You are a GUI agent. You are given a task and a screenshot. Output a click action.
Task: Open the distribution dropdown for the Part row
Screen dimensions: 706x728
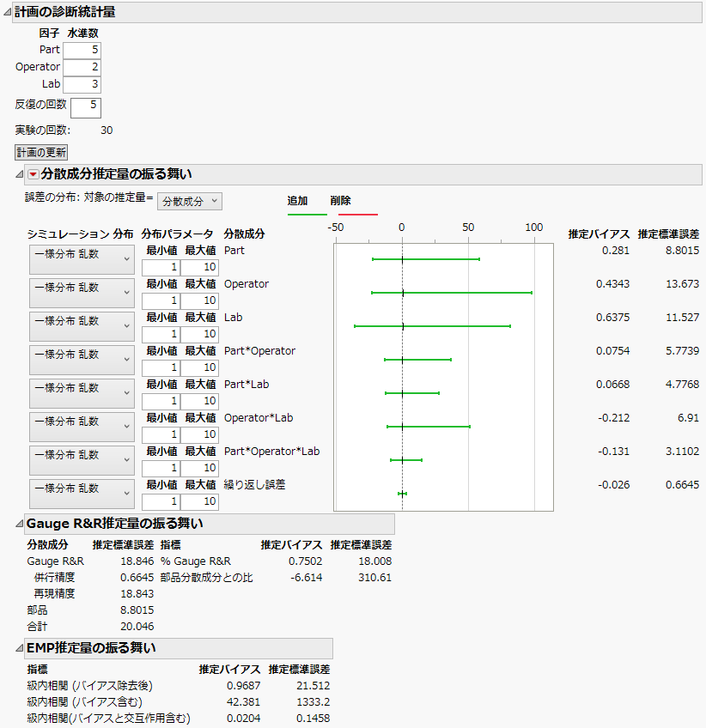coord(82,259)
